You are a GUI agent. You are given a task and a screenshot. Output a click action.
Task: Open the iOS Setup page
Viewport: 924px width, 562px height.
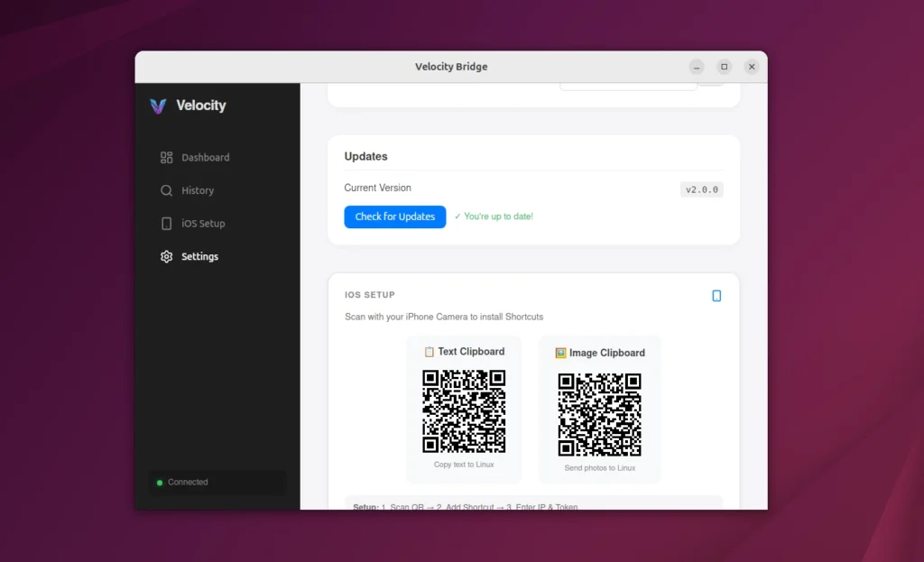tap(203, 224)
